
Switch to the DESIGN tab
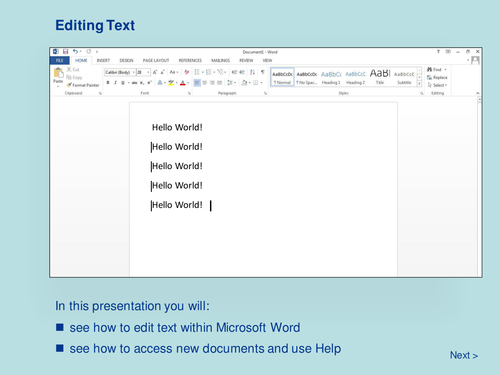[126, 60]
